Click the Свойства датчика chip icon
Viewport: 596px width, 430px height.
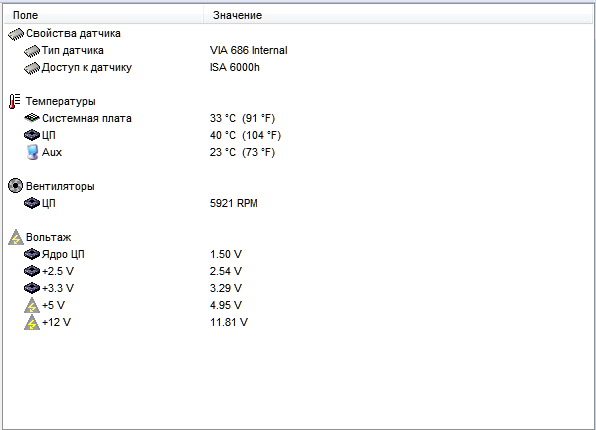point(16,34)
